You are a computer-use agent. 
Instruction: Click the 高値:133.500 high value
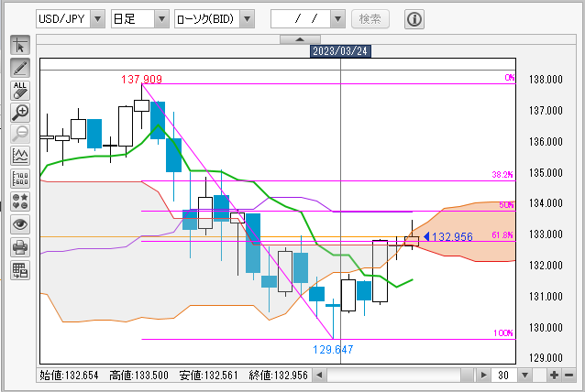(x=138, y=376)
